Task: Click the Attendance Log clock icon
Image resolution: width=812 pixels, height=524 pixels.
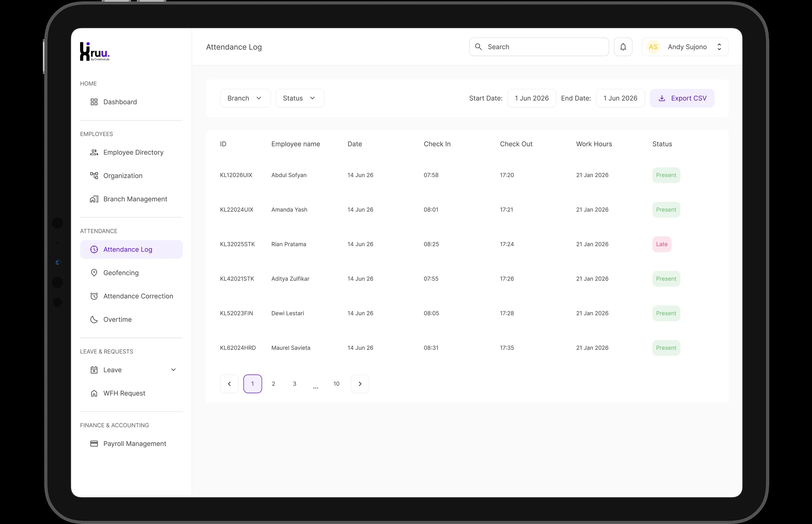Action: coord(94,249)
